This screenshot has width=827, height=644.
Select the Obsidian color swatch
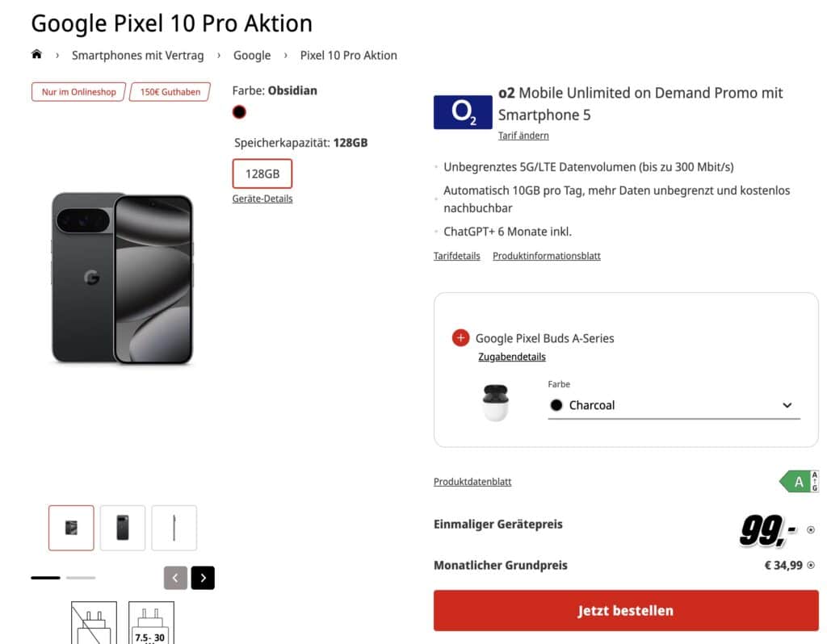(x=239, y=112)
